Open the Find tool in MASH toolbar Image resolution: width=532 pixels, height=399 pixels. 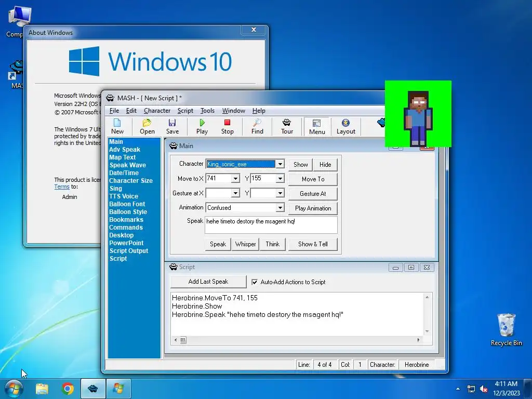click(x=257, y=127)
